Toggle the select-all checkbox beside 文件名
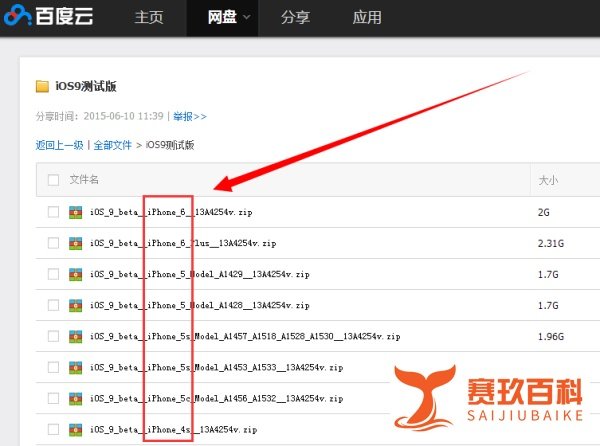Screen dimensions: 600x446 (x=53, y=180)
